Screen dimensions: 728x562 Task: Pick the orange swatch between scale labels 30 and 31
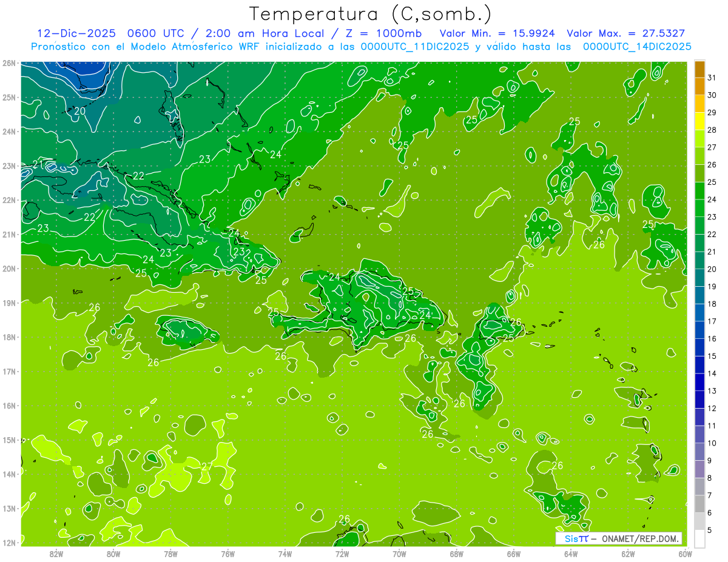(x=699, y=87)
